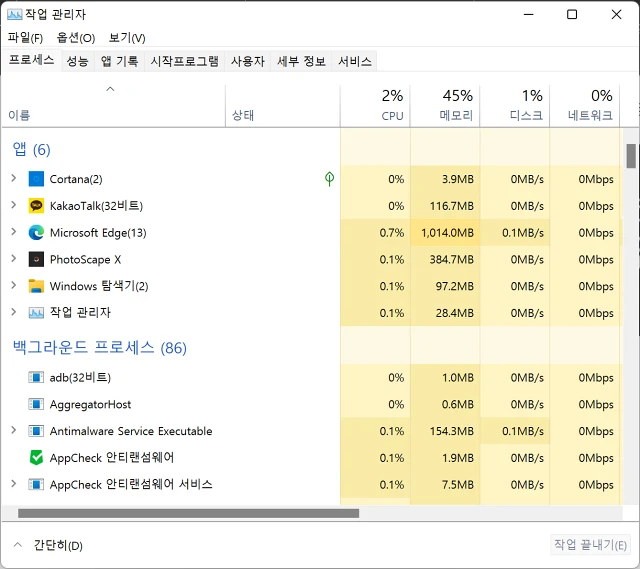Click the vertical scrollbar thumb
640x569 pixels.
point(631,156)
